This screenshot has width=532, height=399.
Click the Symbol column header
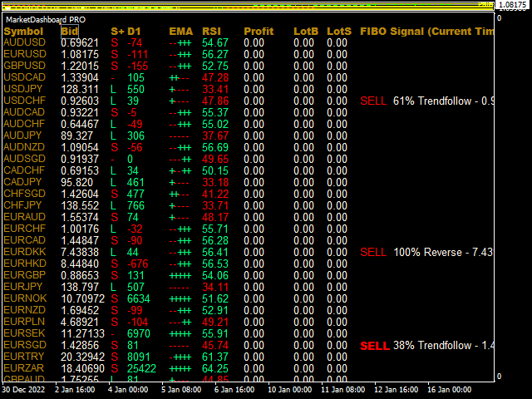click(x=23, y=32)
